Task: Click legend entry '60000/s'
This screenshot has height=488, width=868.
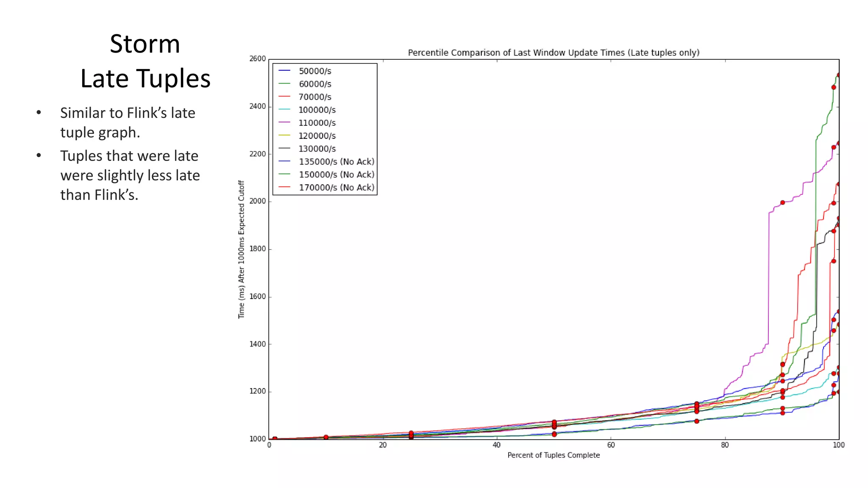Action: (315, 84)
